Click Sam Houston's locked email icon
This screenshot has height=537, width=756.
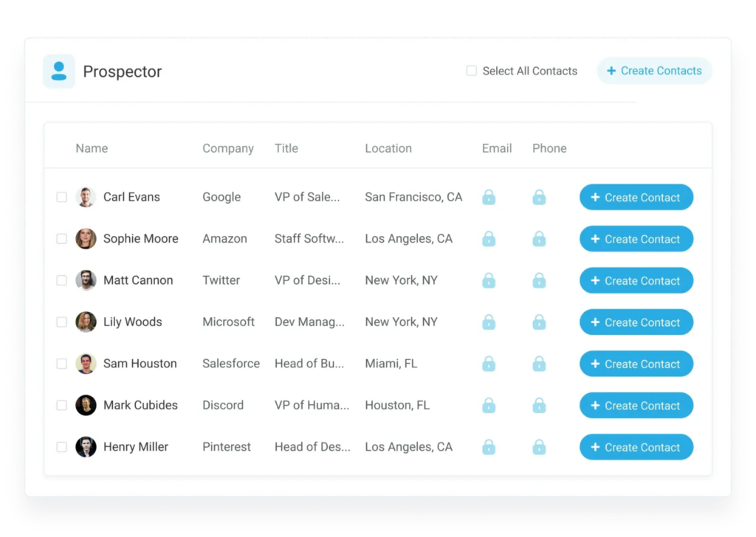pyautogui.click(x=489, y=364)
